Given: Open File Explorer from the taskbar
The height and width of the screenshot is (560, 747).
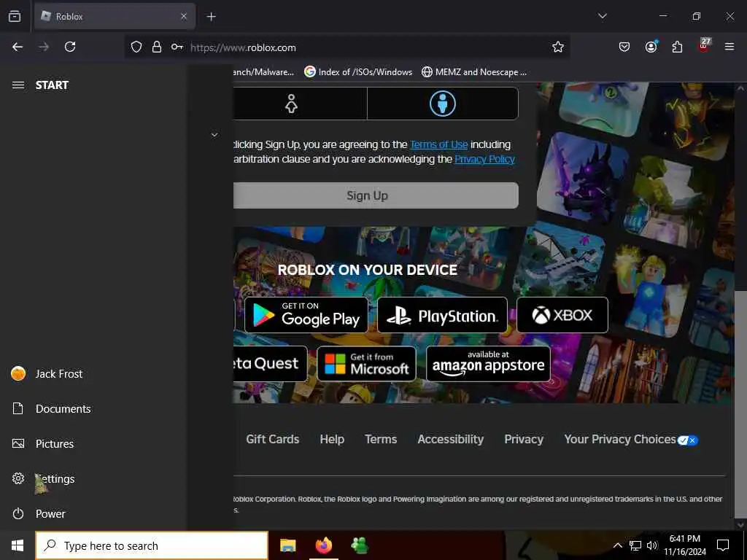Looking at the screenshot, I should [x=287, y=545].
